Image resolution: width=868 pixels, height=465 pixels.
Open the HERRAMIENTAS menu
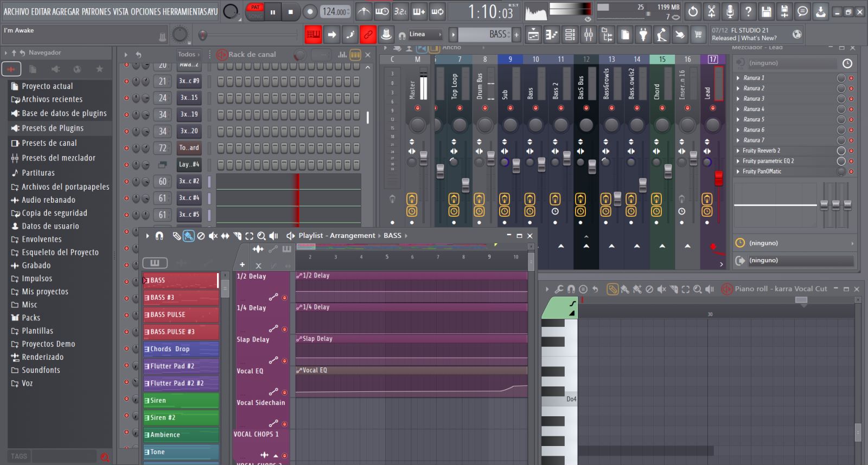tap(184, 11)
